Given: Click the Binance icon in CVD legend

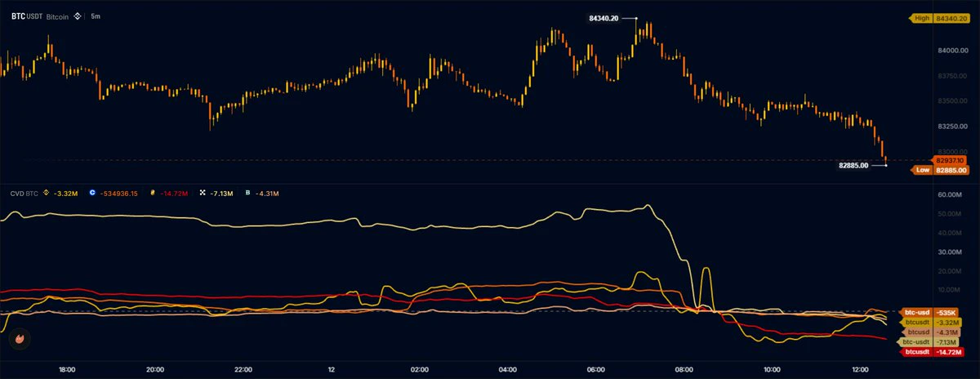Looking at the screenshot, I should coord(47,194).
